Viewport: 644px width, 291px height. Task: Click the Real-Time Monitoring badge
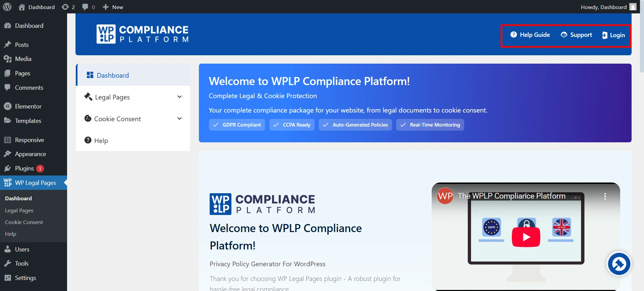coord(430,125)
